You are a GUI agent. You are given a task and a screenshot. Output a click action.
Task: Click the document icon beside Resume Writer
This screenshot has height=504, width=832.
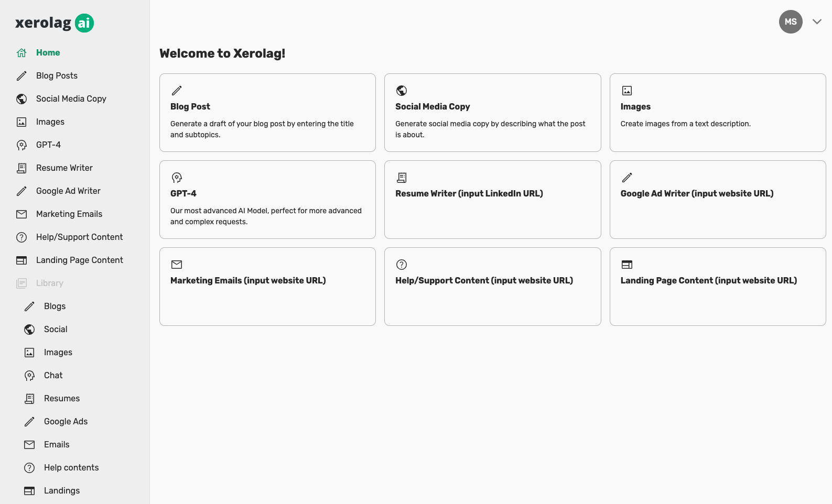(21, 168)
